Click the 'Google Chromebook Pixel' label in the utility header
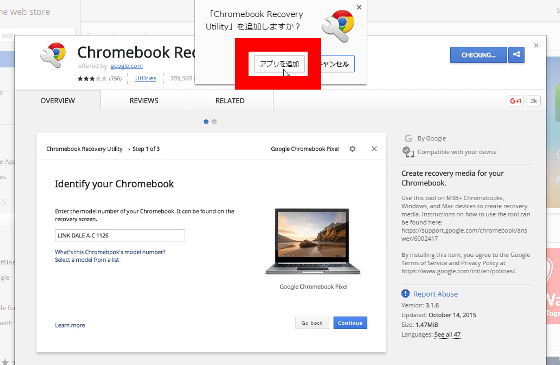 point(305,149)
